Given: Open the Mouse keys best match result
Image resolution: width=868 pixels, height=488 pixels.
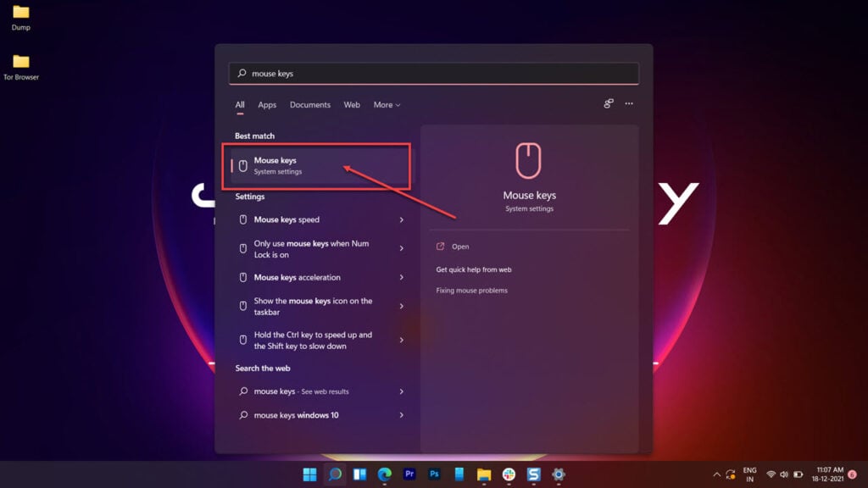Looking at the screenshot, I should coord(320,166).
